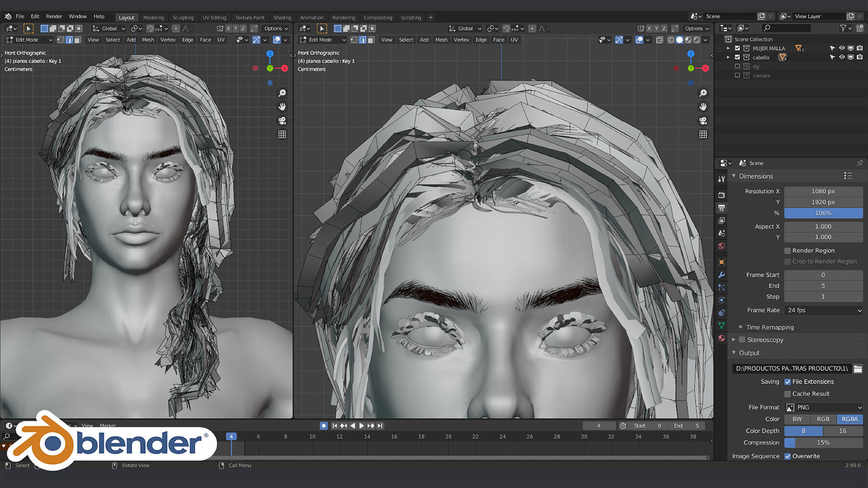Toggle X-ray in the right viewport header
The image size is (868, 488).
(x=660, y=40)
